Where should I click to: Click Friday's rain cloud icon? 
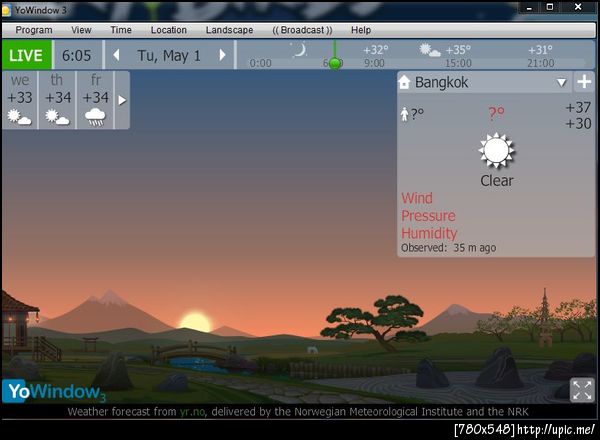95,117
